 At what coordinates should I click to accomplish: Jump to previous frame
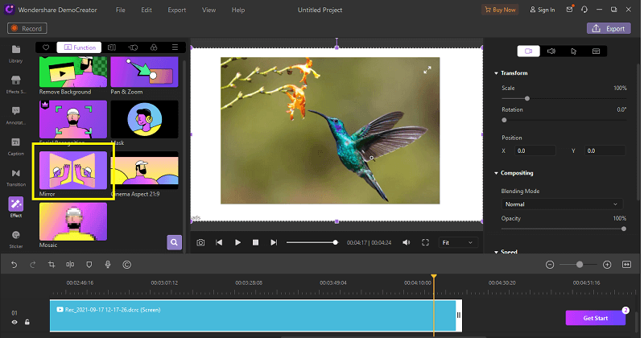tap(219, 243)
